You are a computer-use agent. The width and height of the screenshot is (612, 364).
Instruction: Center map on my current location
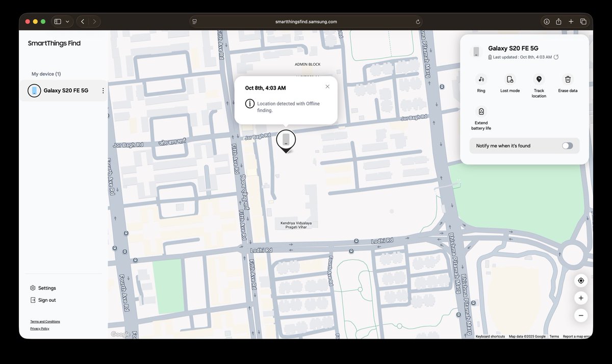[x=581, y=281]
